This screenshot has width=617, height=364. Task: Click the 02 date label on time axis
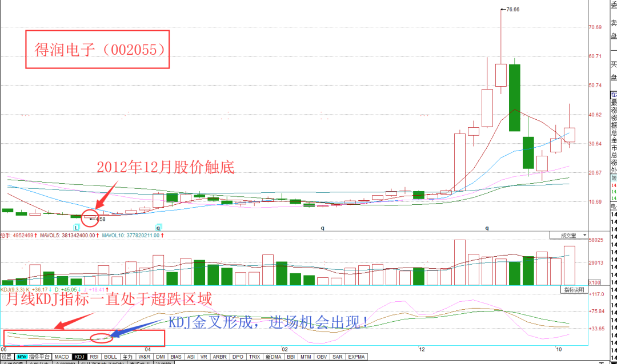point(285,349)
